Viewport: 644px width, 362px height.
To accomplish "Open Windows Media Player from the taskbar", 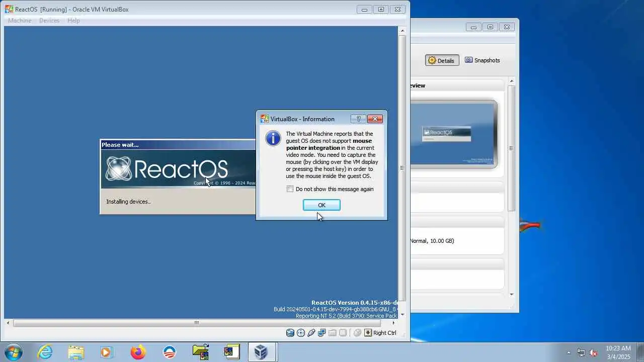I will tap(106, 352).
